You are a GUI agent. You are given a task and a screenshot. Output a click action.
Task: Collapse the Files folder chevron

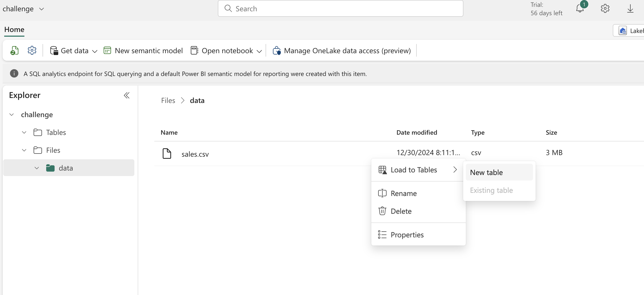pos(24,150)
